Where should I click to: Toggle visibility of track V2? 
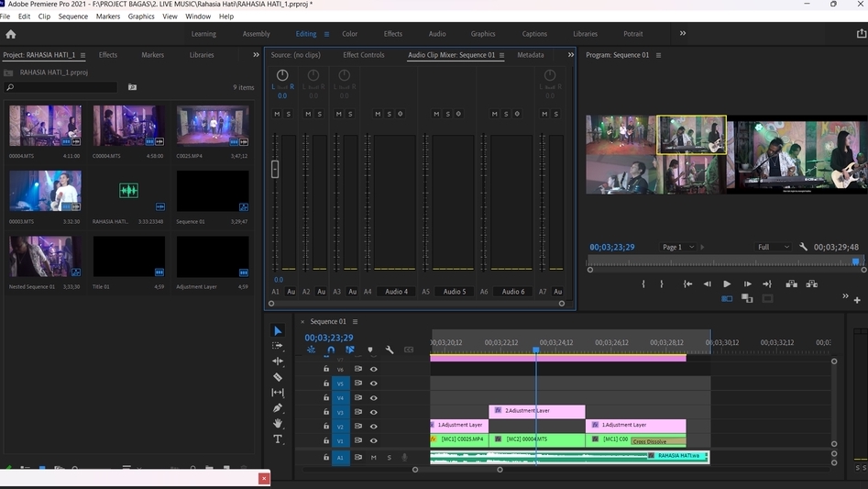click(x=374, y=427)
